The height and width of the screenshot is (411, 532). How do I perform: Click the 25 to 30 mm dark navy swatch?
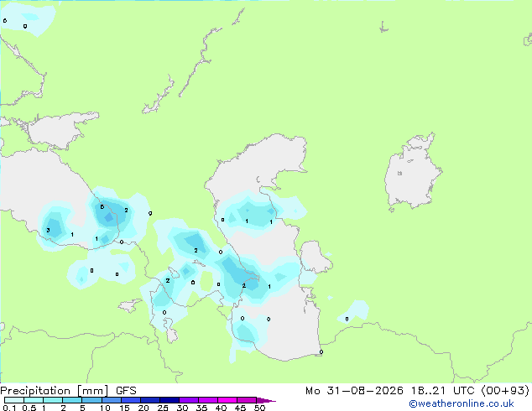coord(169,400)
